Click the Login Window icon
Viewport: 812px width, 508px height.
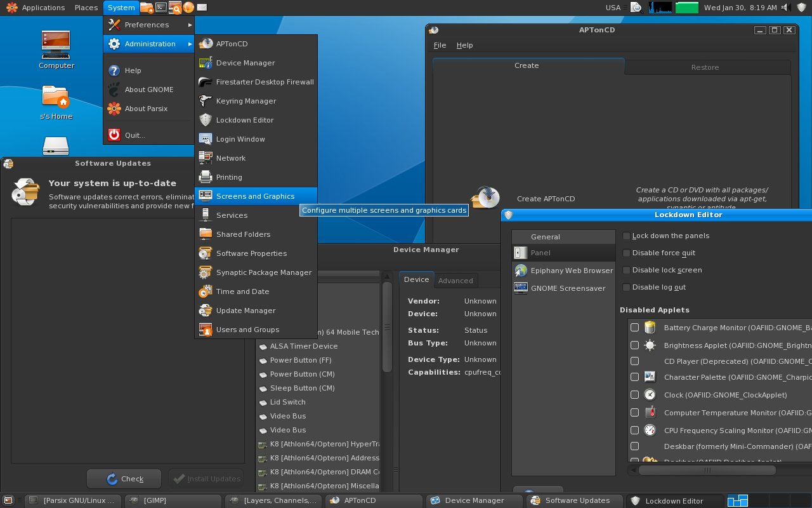tap(206, 139)
